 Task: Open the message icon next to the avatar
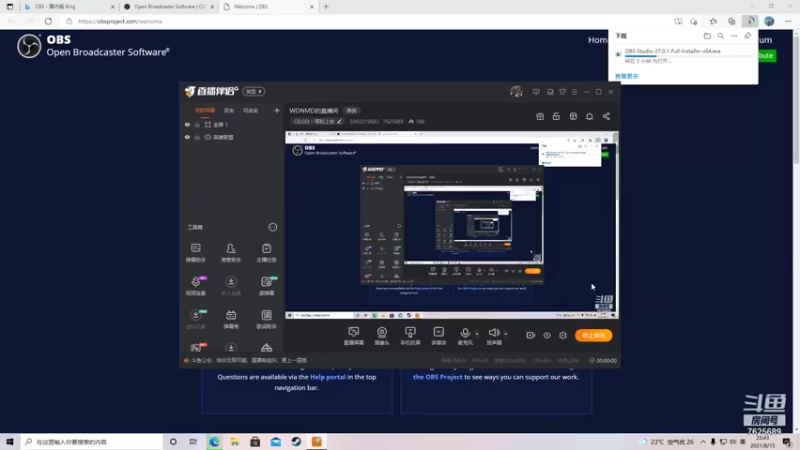(x=536, y=92)
